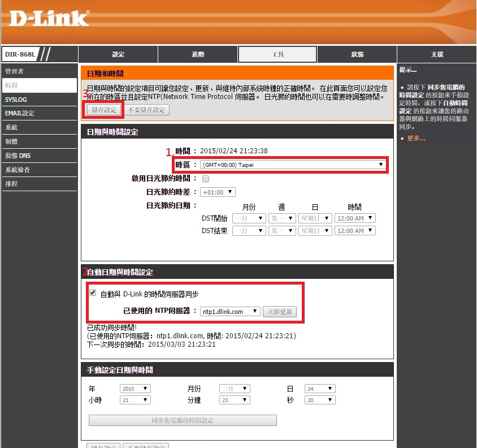Open the 時區 dropdown showing Taipei
Image resolution: width=477 pixels, height=448 pixels.
(x=293, y=165)
